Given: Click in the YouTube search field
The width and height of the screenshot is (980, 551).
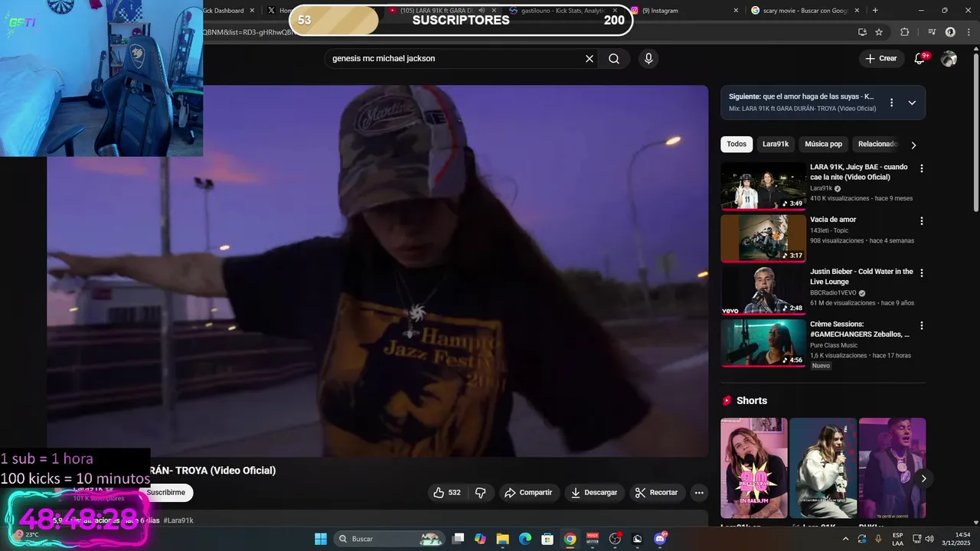Looking at the screenshot, I should [456, 59].
